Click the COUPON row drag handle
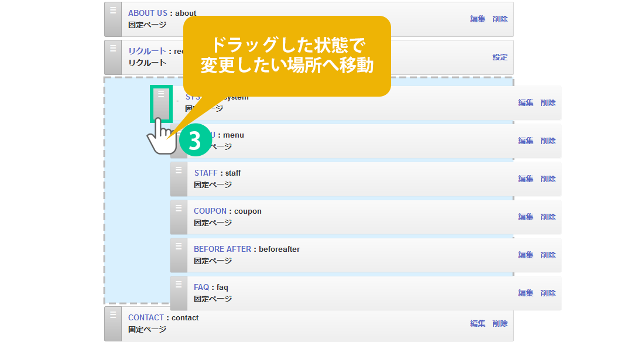Screen dimensions: 644x342 point(179,217)
